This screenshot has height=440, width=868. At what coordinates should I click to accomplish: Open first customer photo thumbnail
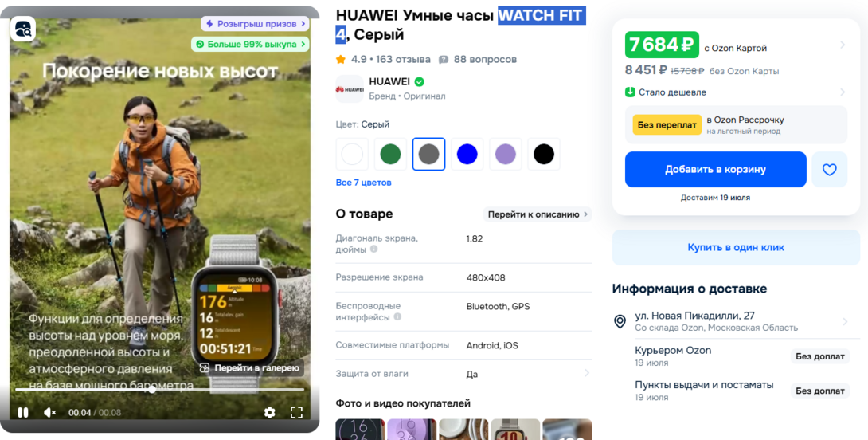[x=358, y=430]
